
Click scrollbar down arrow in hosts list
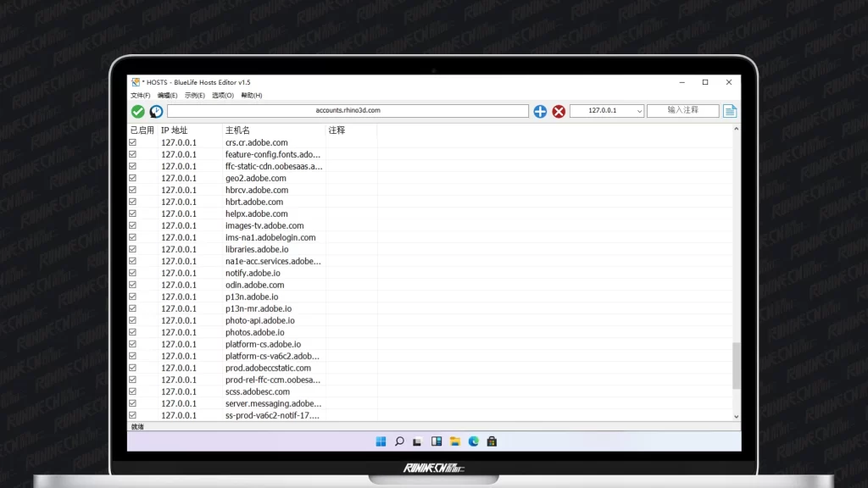735,416
